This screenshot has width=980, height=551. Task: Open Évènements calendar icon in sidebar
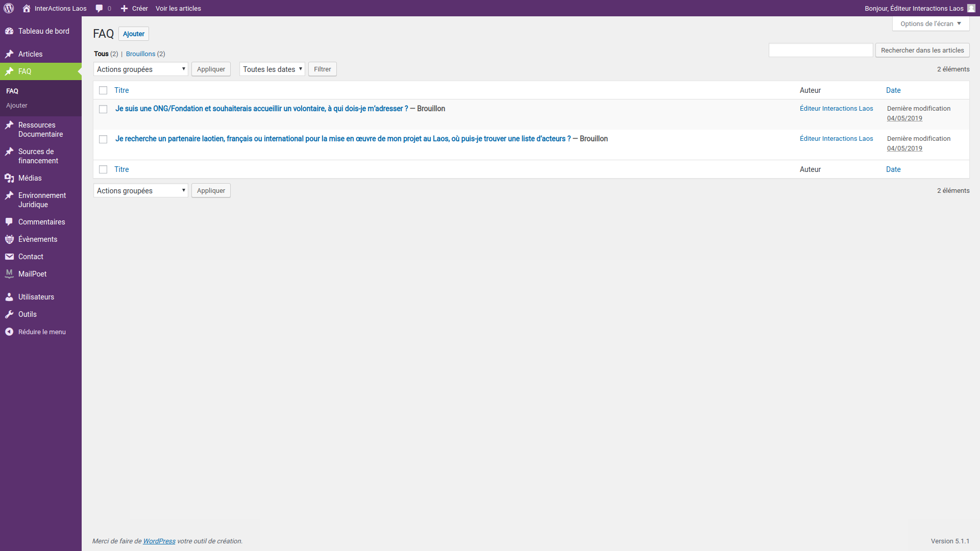(9, 239)
